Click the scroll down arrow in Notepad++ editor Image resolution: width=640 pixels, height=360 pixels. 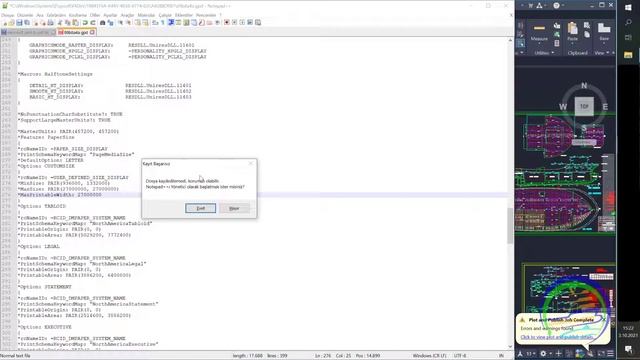click(x=510, y=347)
